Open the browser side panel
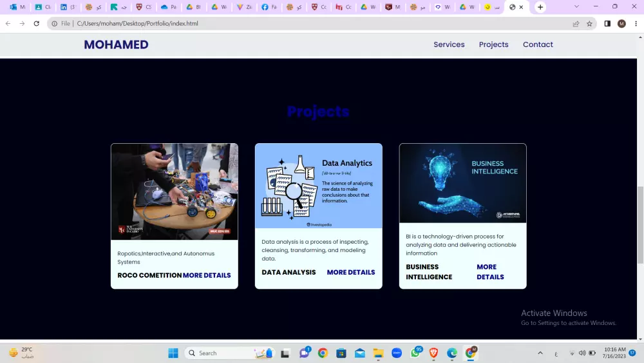The height and width of the screenshot is (363, 644). click(607, 23)
